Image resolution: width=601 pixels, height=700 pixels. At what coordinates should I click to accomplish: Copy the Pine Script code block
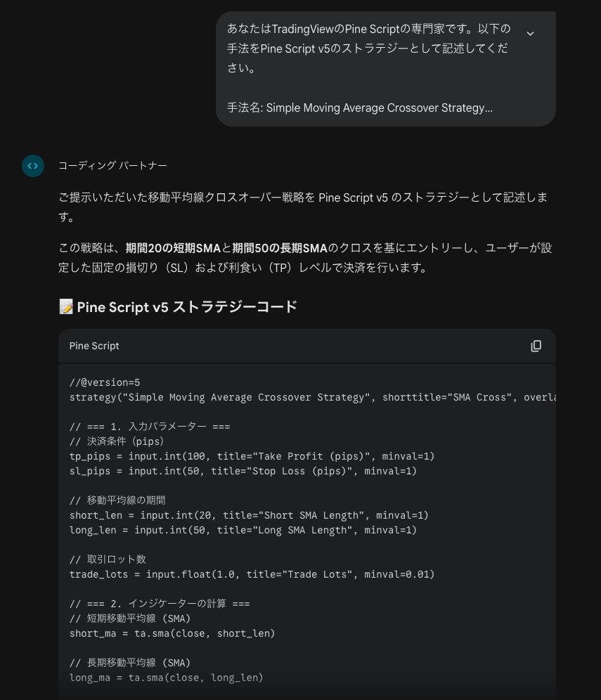click(536, 346)
